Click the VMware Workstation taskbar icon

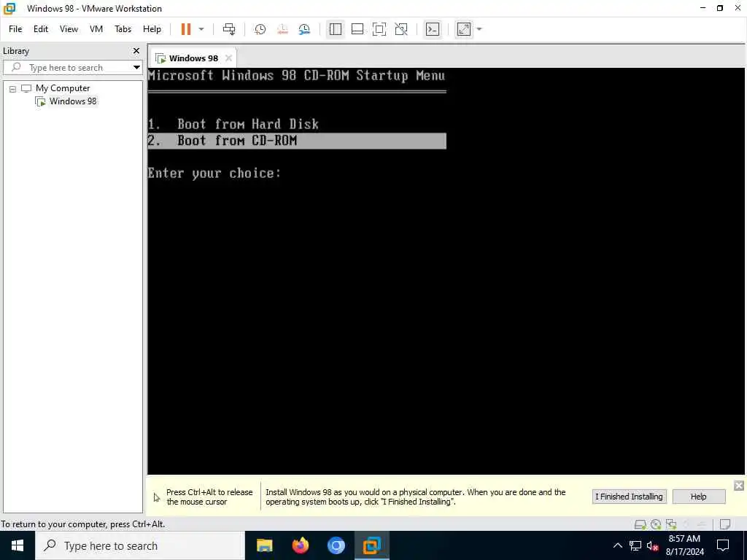(372, 545)
